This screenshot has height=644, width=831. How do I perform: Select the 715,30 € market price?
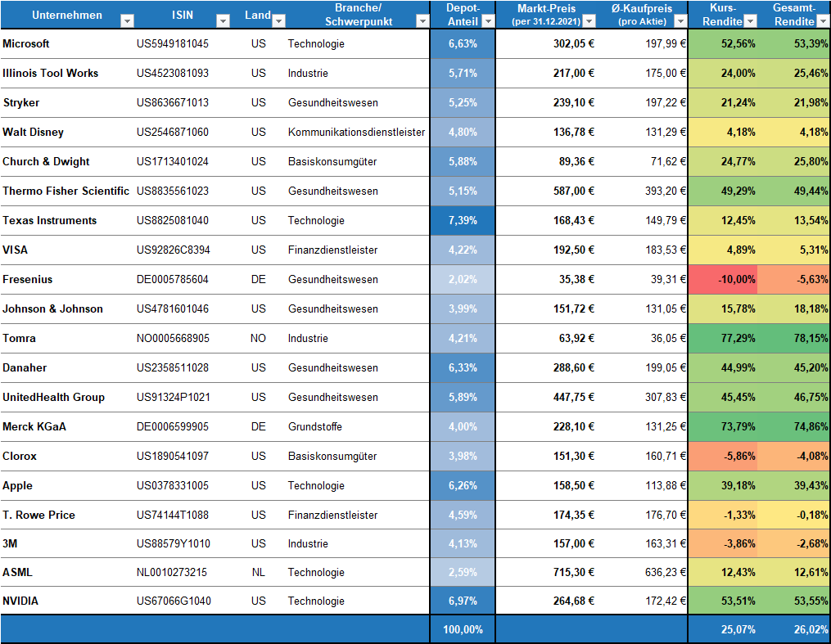pos(574,573)
